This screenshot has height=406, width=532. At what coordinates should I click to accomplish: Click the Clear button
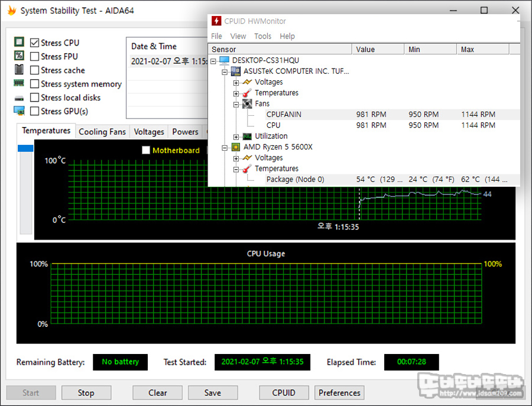click(157, 393)
